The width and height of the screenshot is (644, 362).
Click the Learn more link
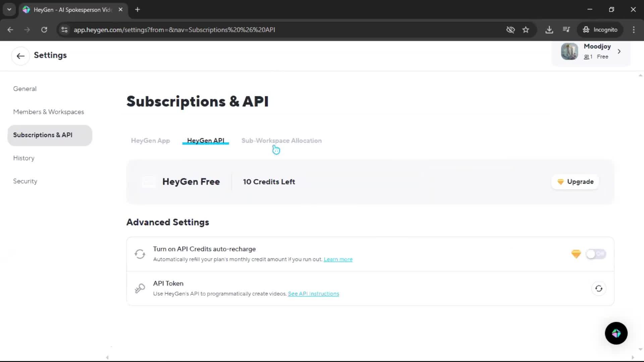point(338,259)
